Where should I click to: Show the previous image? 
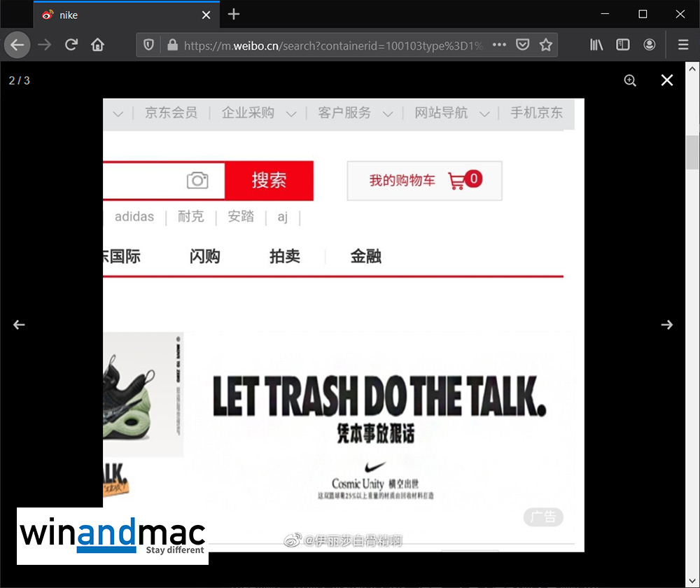(19, 325)
